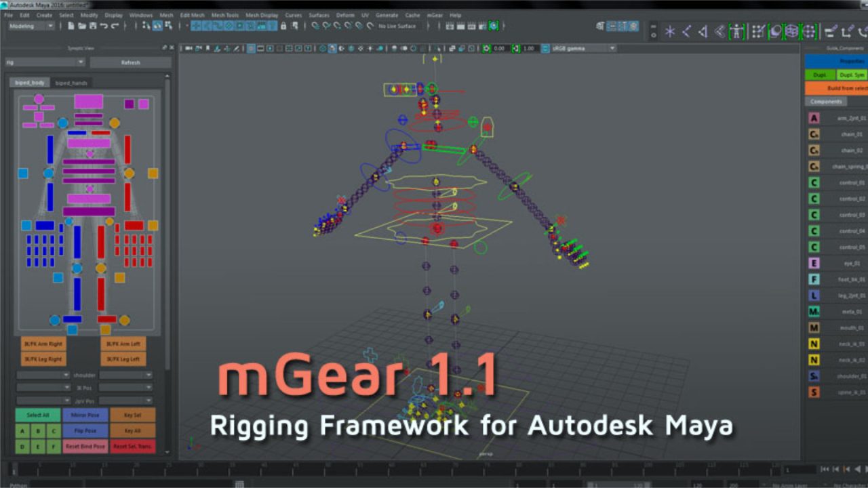Open the rig selector dropdown in Synoptic View
This screenshot has height=488, width=868.
(x=45, y=62)
